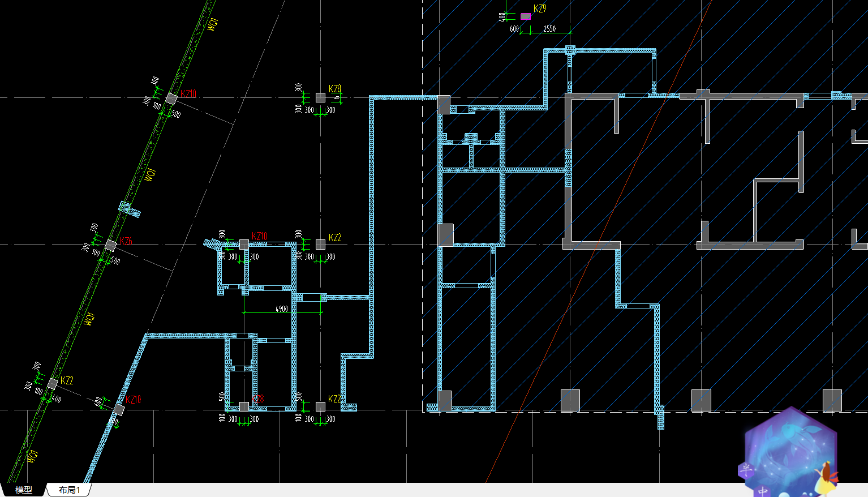The image size is (868, 497).
Task: Toggle the 半 half-width hexagon on IME widget
Action: 747,469
